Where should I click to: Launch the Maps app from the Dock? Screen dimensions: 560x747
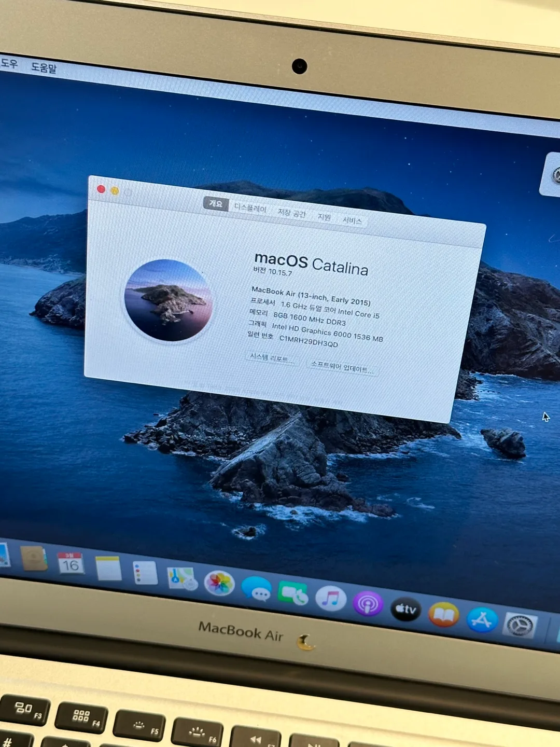tap(181, 578)
